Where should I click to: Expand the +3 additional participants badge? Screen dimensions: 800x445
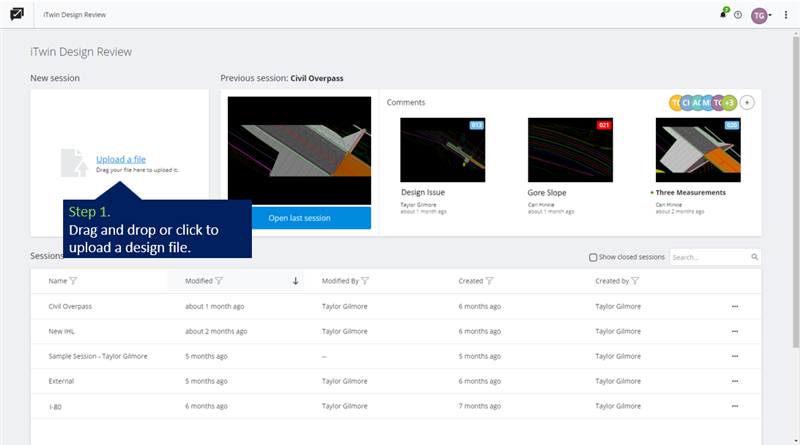coord(729,102)
